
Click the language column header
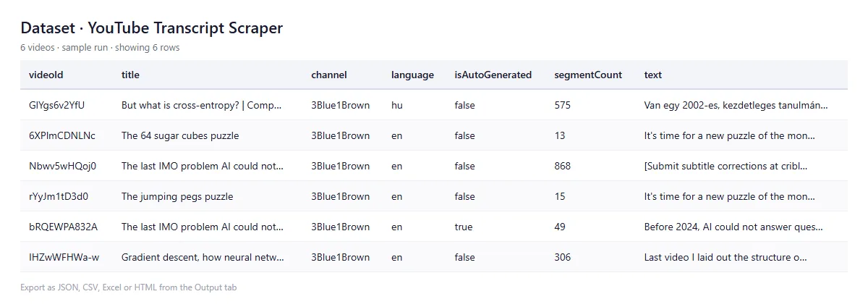tap(413, 75)
